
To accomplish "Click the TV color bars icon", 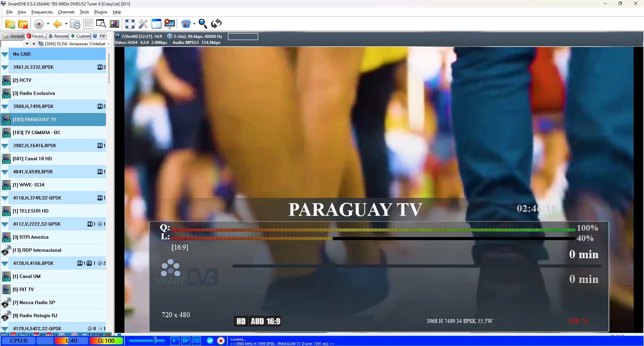I will coord(114,24).
